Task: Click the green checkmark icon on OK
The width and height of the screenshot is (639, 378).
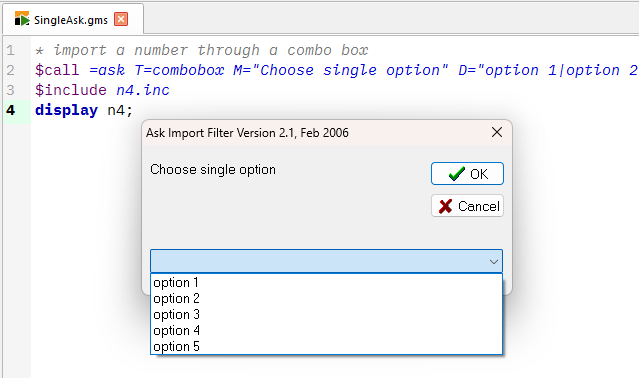Action: coord(456,174)
